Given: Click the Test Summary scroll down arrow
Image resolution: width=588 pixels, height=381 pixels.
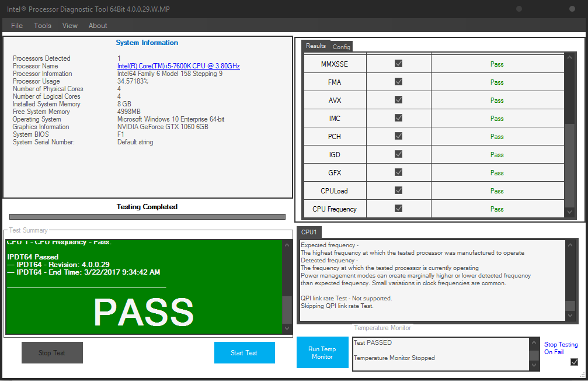Looking at the screenshot, I should tap(287, 328).
